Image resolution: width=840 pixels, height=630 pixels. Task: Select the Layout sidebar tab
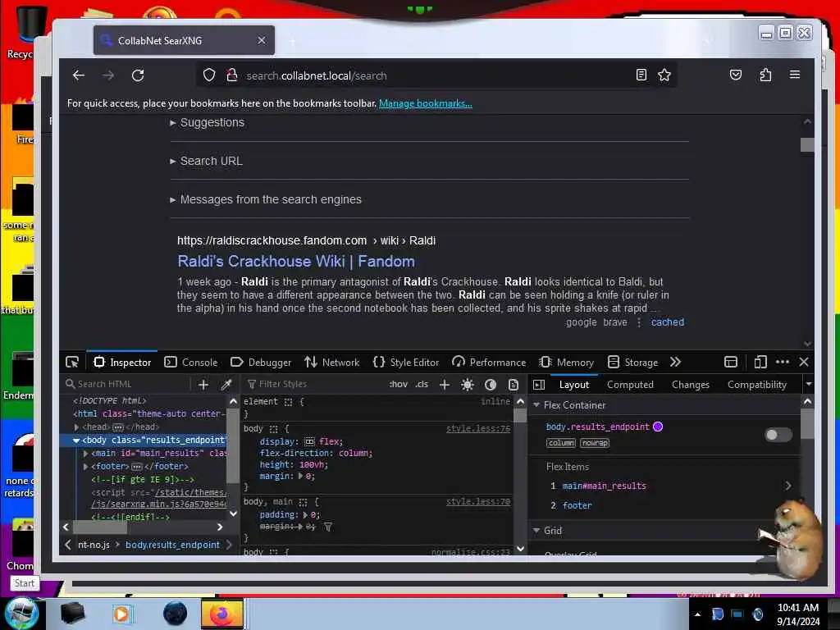[x=573, y=385]
